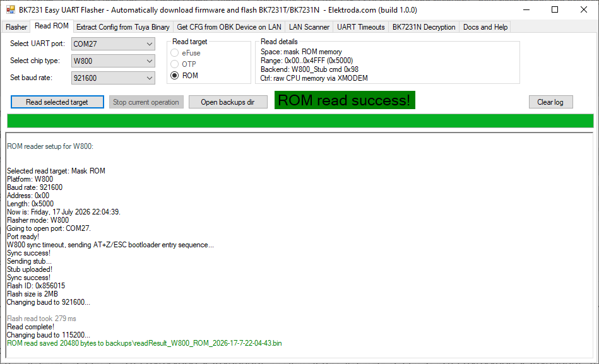Screen dimensions: 599x364
Task: Clear the log with Clear log button
Action: point(550,102)
